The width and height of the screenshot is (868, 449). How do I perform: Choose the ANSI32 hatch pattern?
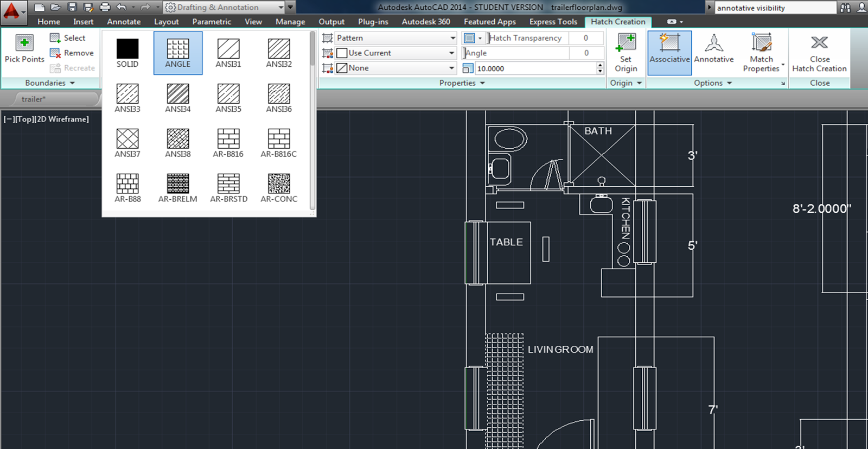279,53
